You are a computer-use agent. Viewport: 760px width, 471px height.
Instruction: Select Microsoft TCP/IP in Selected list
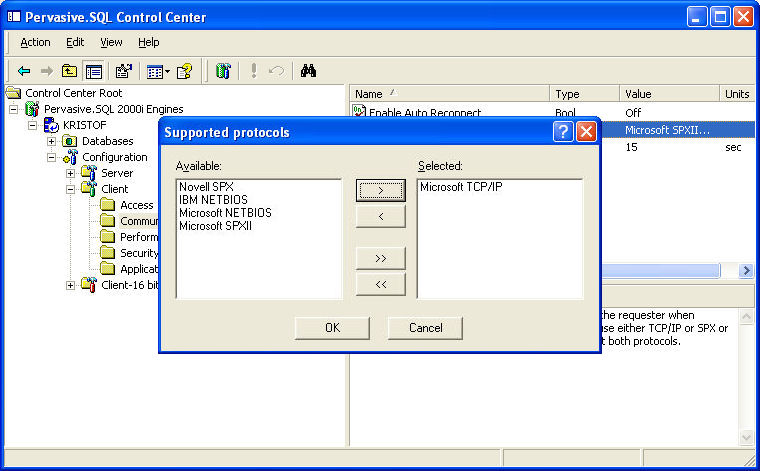point(461,187)
